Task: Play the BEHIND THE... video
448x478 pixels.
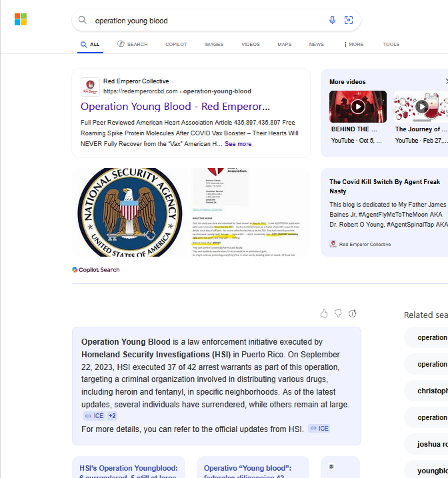Action: click(x=358, y=107)
